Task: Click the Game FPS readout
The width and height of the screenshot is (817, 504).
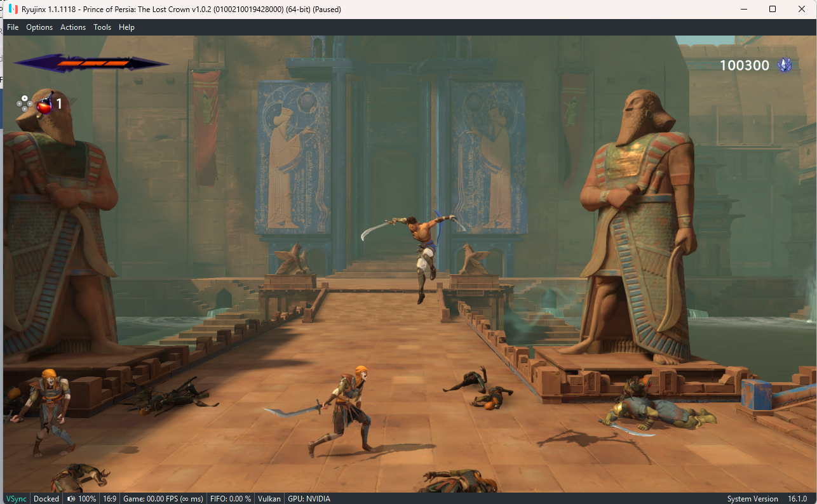Action: (163, 498)
